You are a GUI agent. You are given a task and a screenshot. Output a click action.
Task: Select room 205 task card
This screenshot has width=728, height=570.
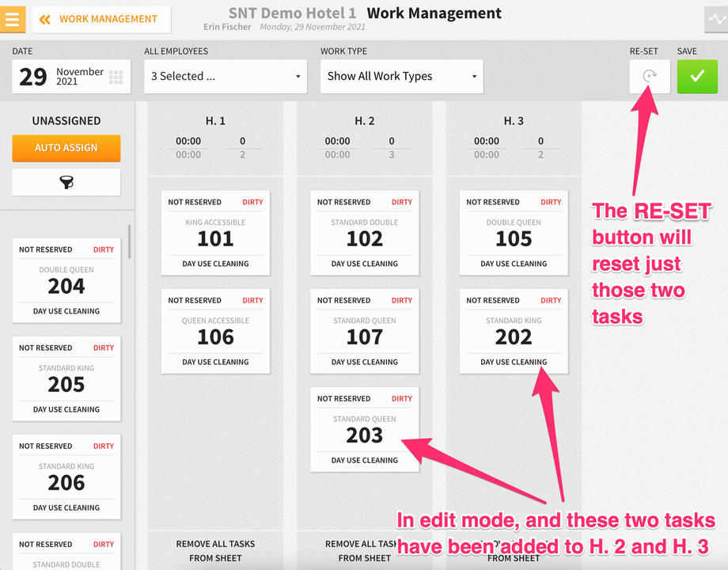coord(66,378)
